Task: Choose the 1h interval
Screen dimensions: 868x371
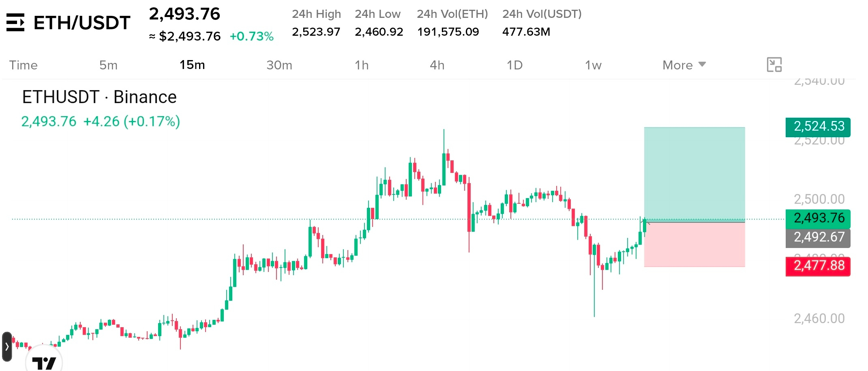Action: click(362, 65)
